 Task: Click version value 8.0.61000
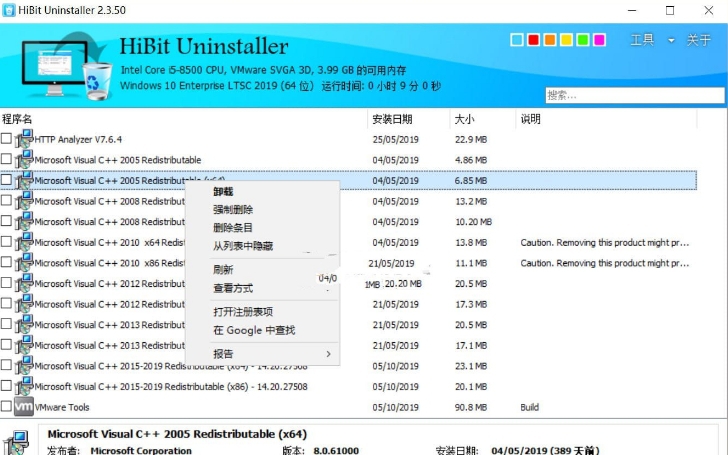336,450
